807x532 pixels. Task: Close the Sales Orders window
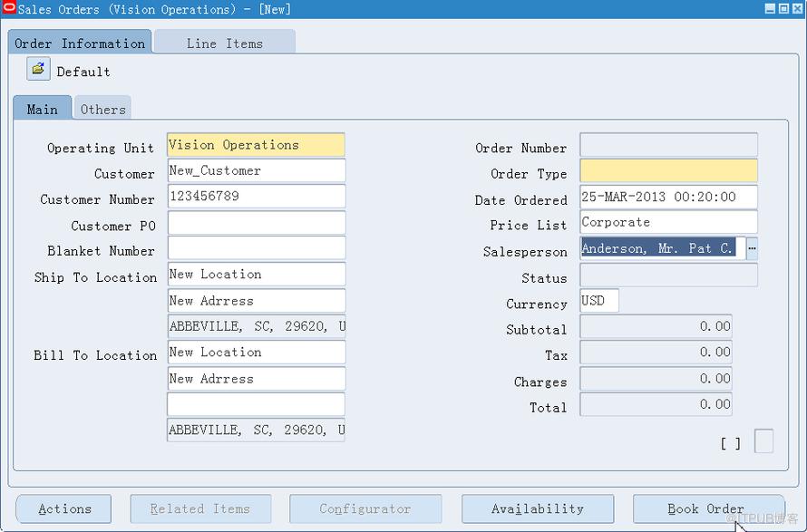[797, 8]
